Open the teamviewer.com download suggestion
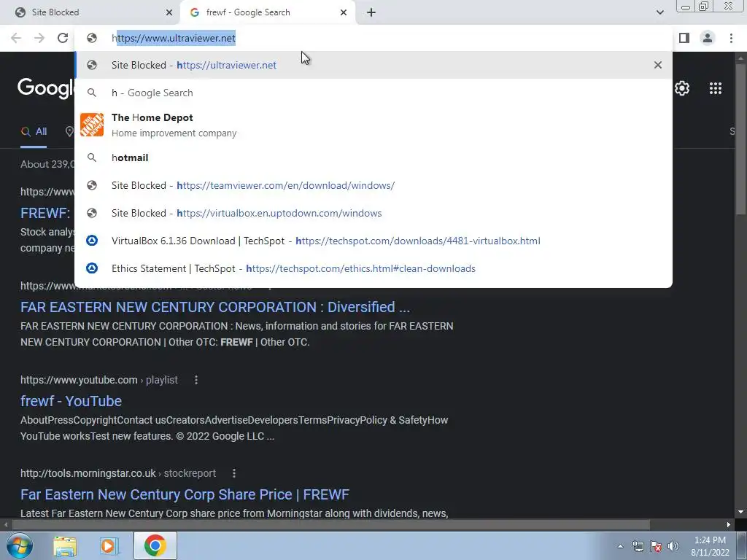 [x=373, y=185]
